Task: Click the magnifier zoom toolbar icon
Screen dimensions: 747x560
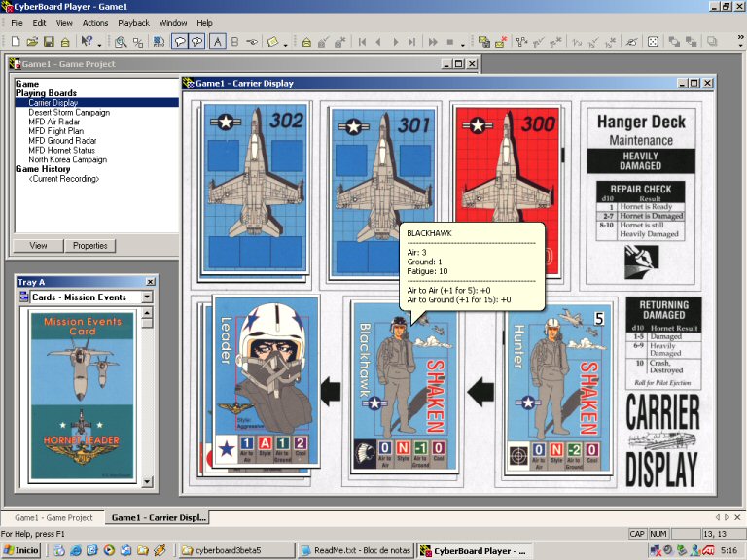Action: (121, 42)
